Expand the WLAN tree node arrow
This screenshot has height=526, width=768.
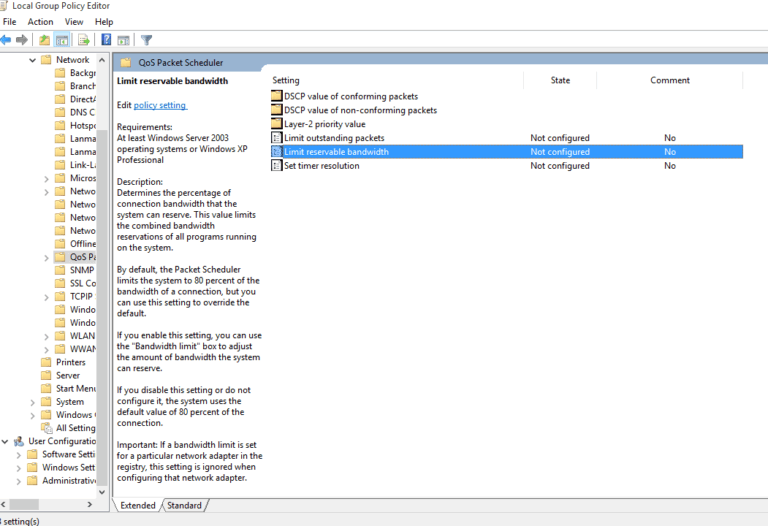coord(46,337)
